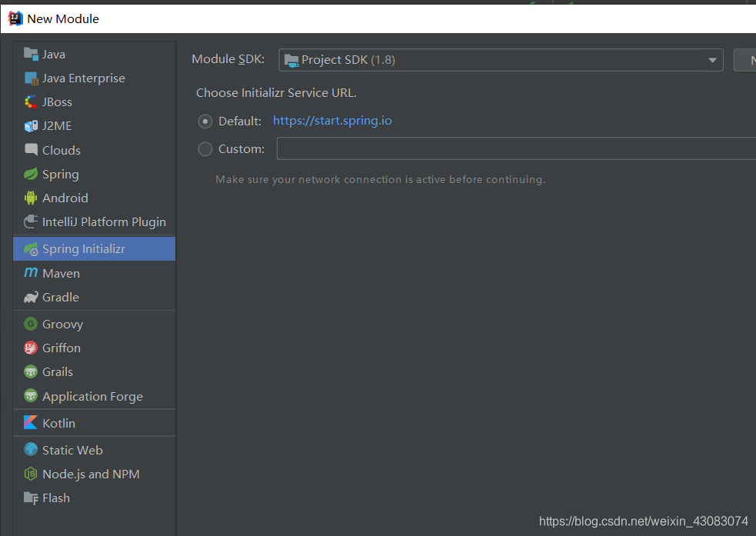Screen dimensions: 756x536
Task: Choose JBoss from the list
Action: [x=95, y=102]
